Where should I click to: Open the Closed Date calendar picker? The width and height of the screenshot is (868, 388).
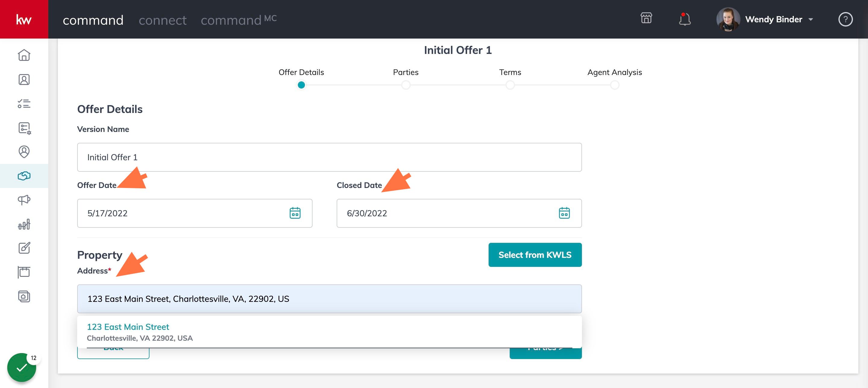click(564, 213)
